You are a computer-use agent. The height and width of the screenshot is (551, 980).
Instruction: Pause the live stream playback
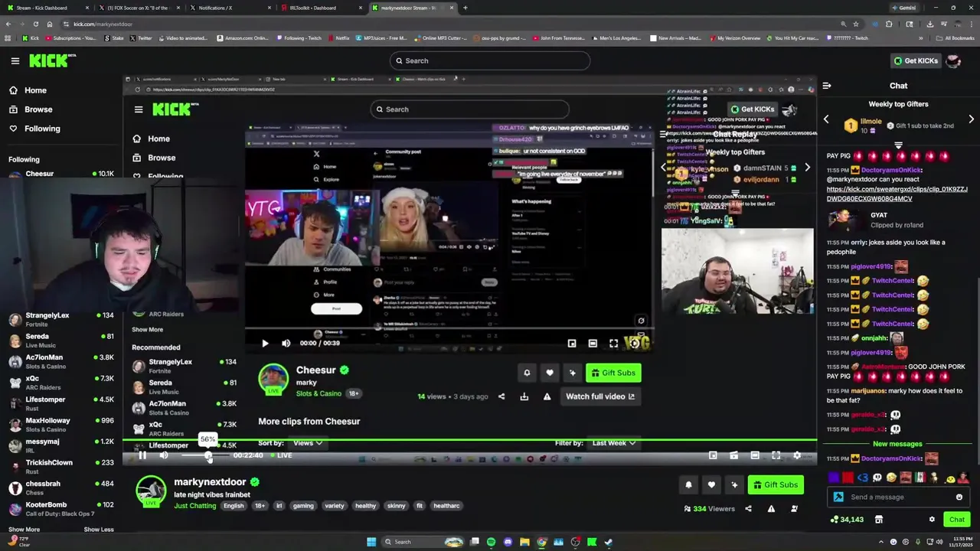(142, 455)
